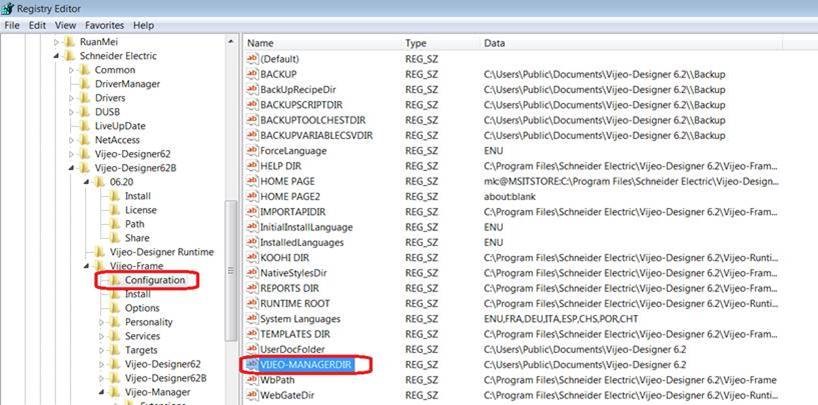Click the KOOHI DIR value icon
Image resolution: width=818 pixels, height=405 pixels.
252,258
